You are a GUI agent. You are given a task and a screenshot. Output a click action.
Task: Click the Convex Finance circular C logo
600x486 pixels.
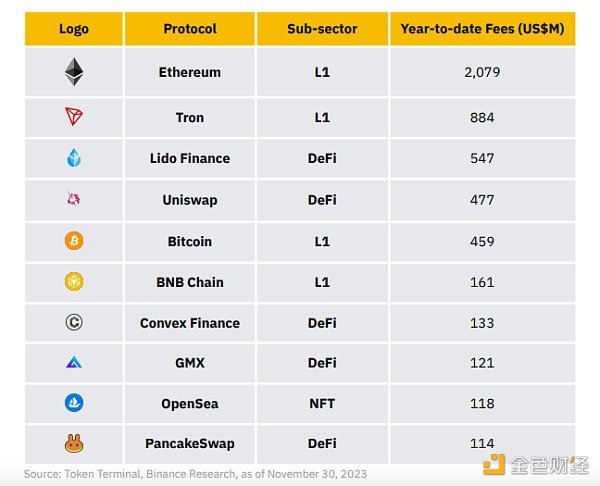[x=74, y=322]
